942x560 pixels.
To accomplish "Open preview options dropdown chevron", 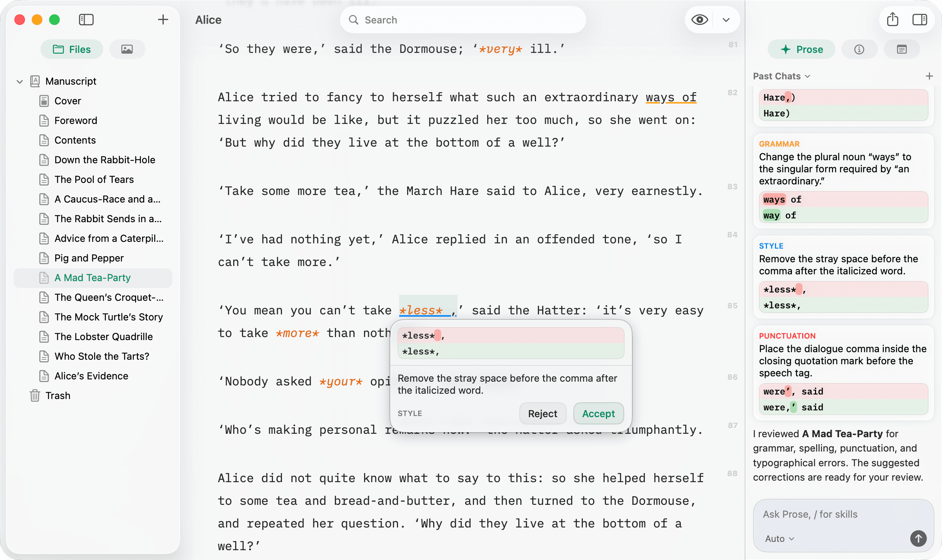I will pyautogui.click(x=726, y=20).
